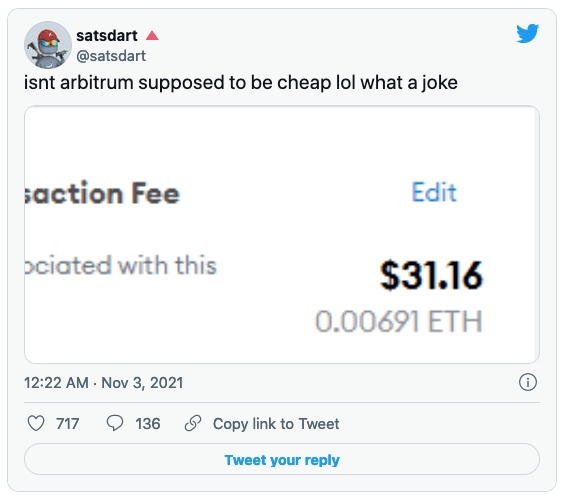Viewport: 564px width, 499px height.
Task: Open the Twitter bird logo
Action: click(527, 33)
